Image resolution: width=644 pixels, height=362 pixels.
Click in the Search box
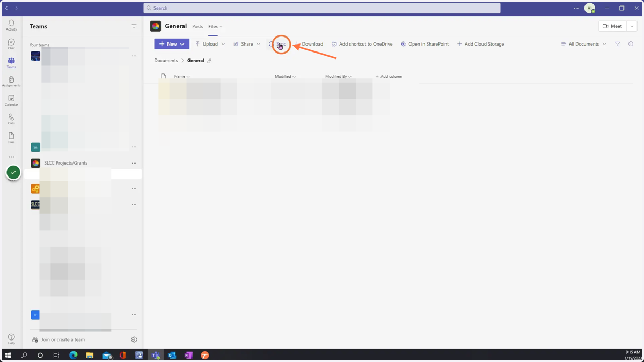coord(322,8)
